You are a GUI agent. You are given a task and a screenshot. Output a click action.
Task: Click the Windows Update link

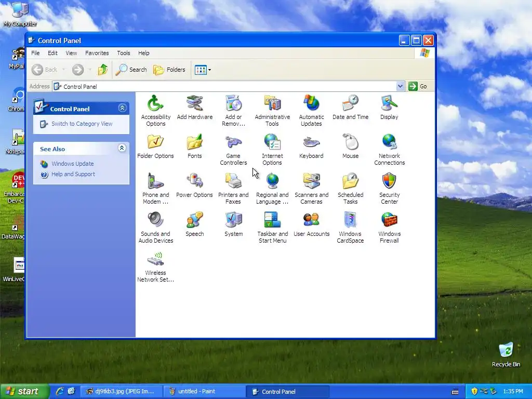(x=73, y=164)
